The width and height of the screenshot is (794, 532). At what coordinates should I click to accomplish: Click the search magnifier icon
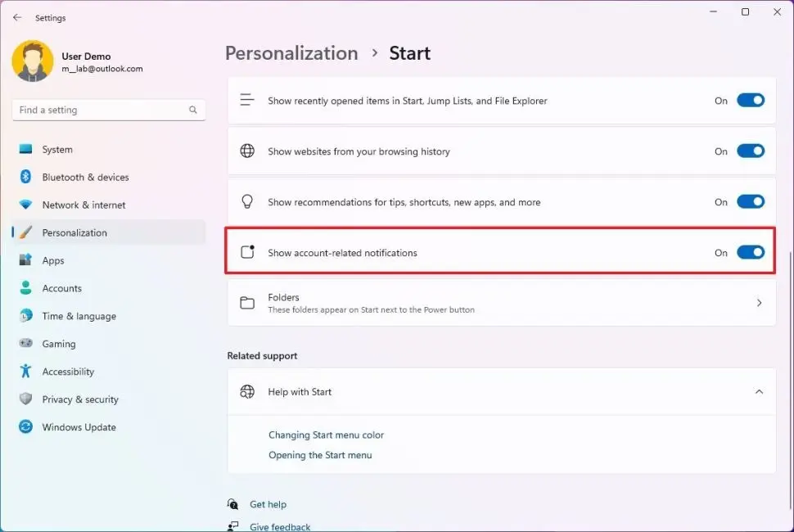193,110
